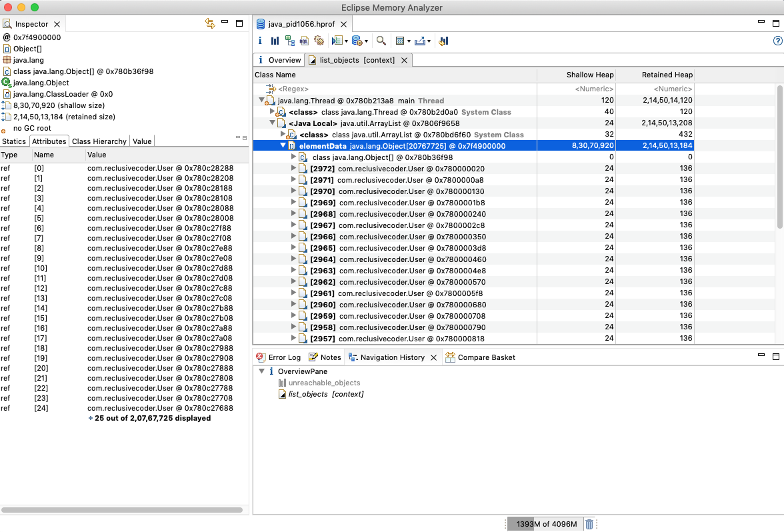Open the Dominator Tree
Viewport: 784px width, 532px height.
(290, 41)
